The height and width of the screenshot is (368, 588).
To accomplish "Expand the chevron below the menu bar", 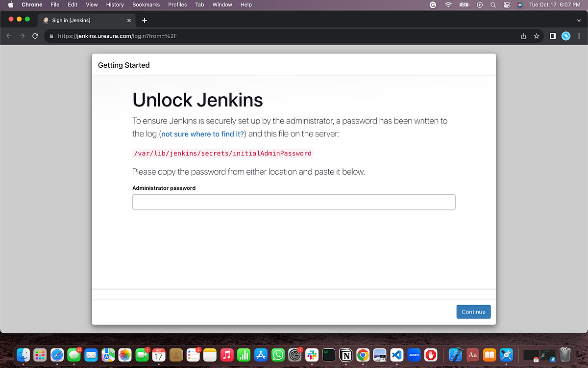I will 578,21.
